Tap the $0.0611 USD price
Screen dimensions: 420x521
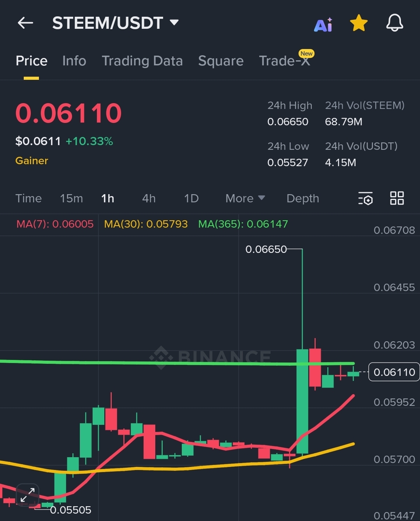(38, 141)
